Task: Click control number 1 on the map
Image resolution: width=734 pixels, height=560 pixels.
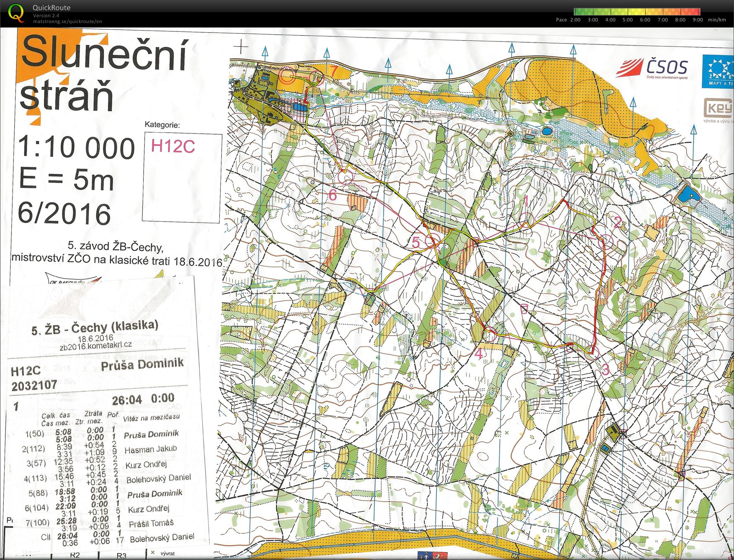Action: click(x=526, y=201)
